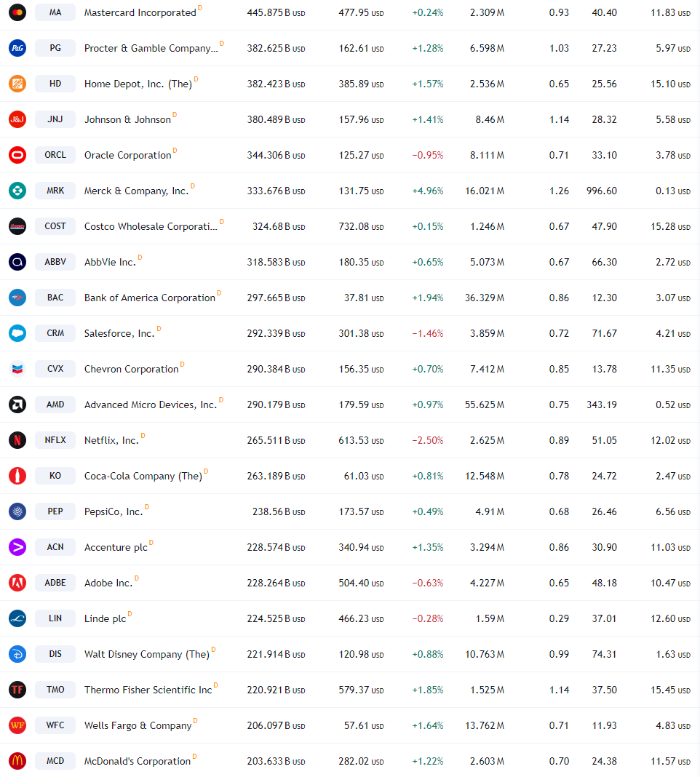700x777 pixels.
Task: Open the TMO ticker badge
Action: [x=55, y=690]
